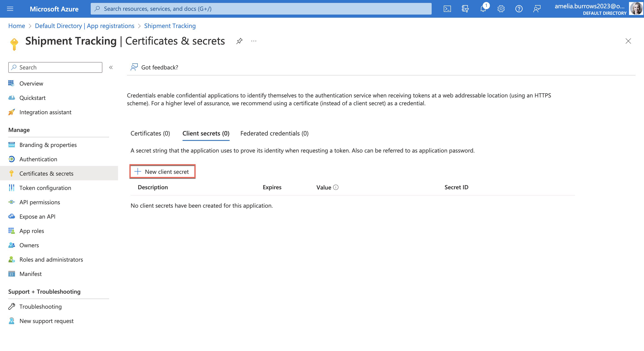Click the Overview navigation icon
This screenshot has height=351, width=644.
click(11, 83)
